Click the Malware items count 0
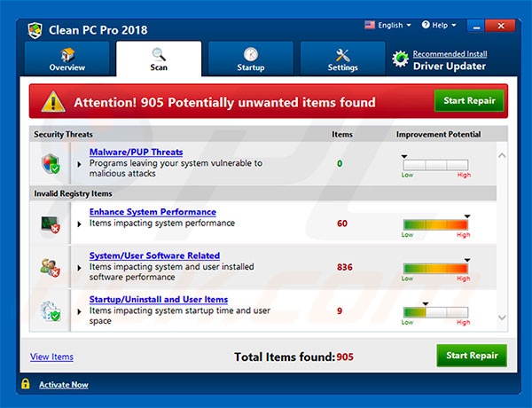 point(340,163)
